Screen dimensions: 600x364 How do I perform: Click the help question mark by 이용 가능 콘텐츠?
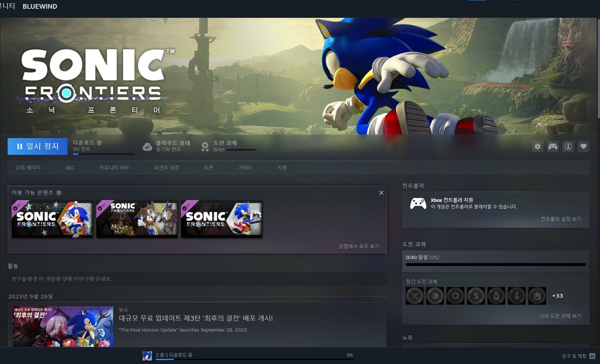pos(59,193)
